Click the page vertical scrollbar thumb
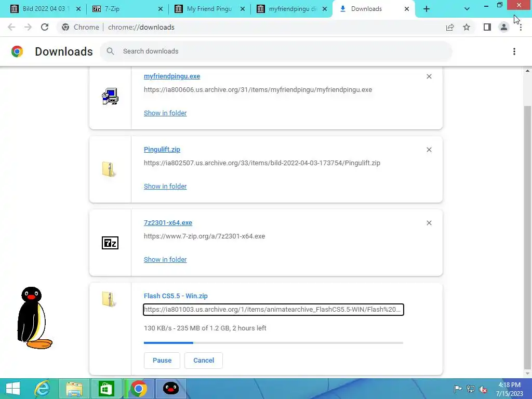This screenshot has height=399, width=532. 527,237
